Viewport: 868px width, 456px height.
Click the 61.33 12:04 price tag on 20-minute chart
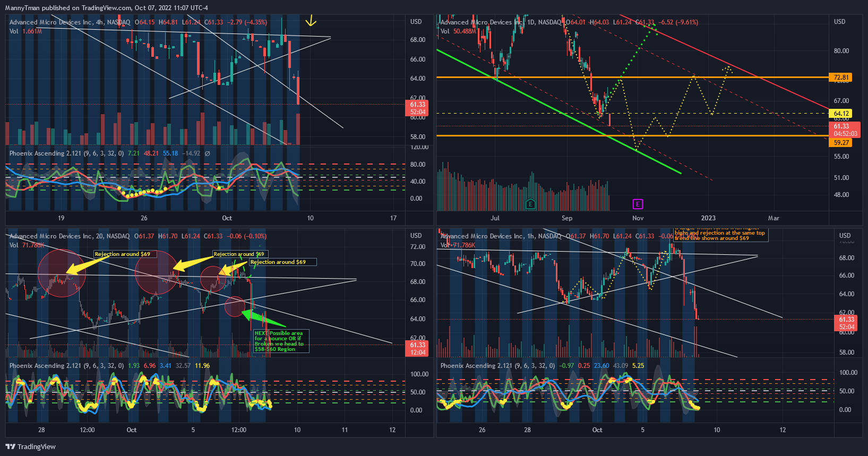click(417, 349)
